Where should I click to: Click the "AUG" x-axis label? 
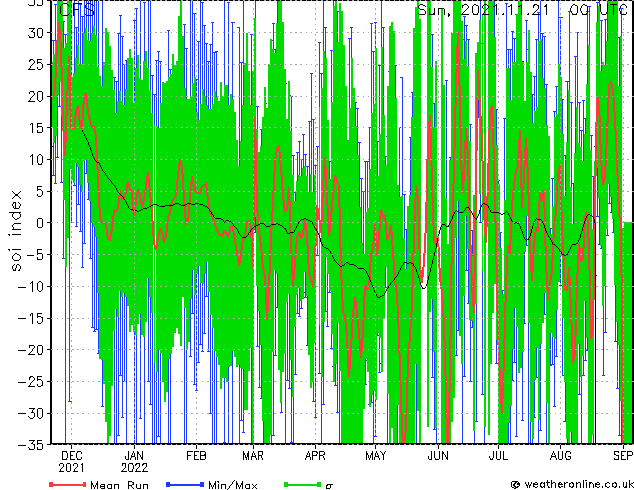point(561,456)
